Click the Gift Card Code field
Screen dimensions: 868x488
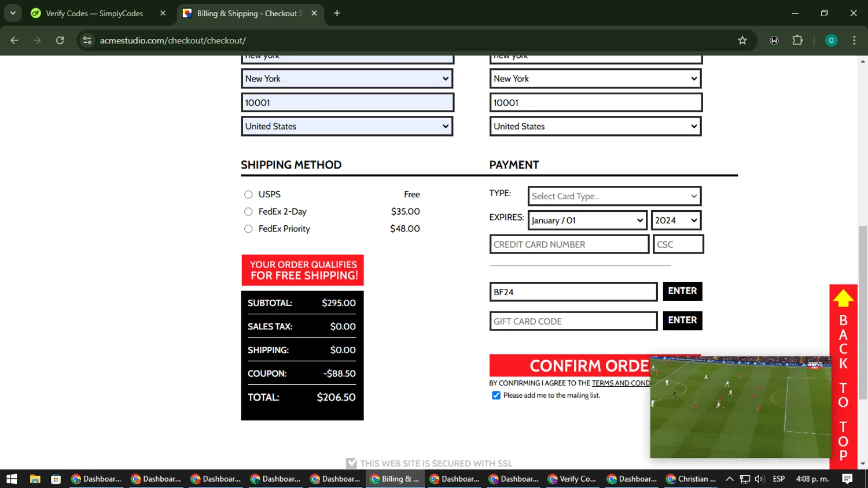pyautogui.click(x=573, y=321)
